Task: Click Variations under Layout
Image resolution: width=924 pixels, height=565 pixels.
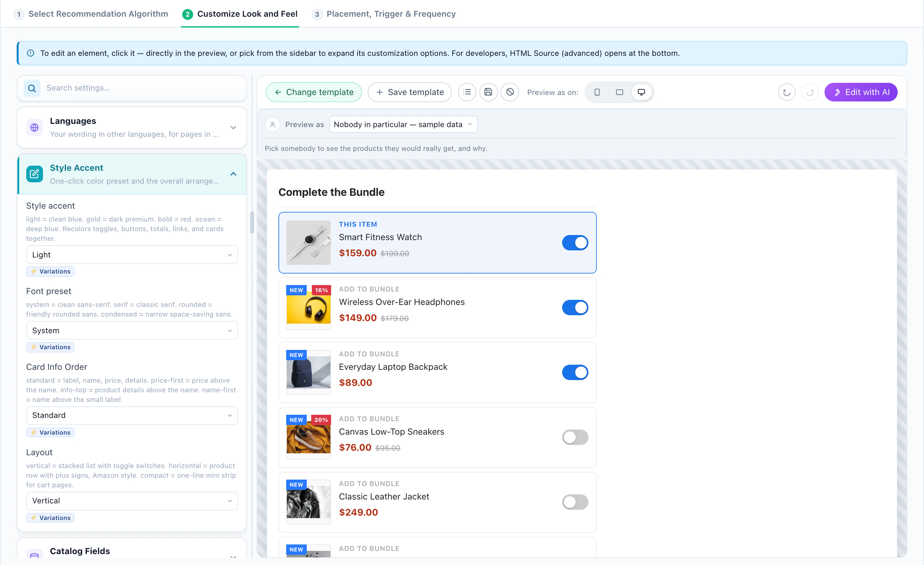Action: click(50, 518)
